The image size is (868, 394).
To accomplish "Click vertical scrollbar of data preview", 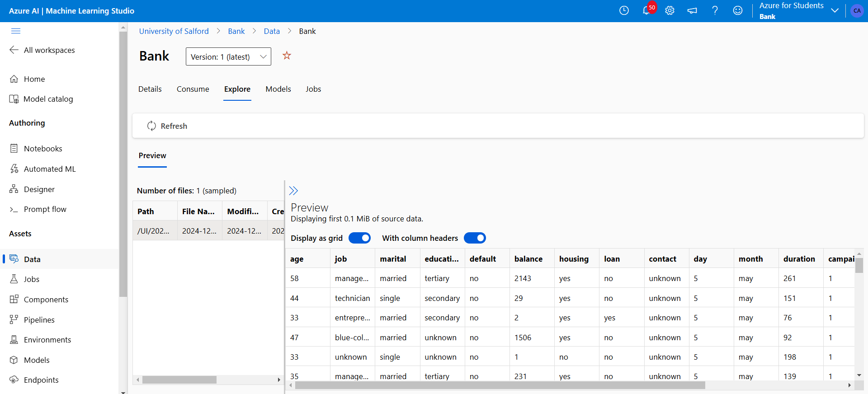I will [859, 265].
